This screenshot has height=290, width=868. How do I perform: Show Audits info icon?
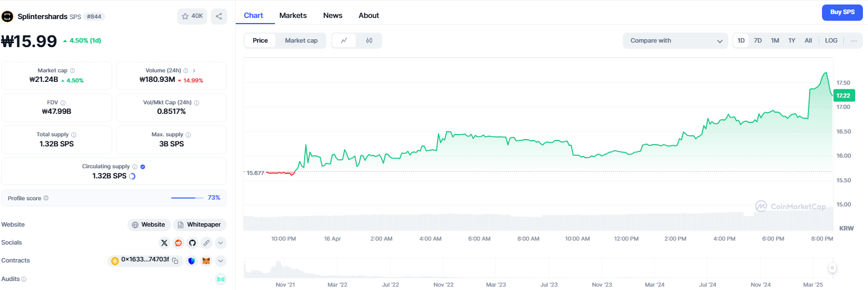24,279
